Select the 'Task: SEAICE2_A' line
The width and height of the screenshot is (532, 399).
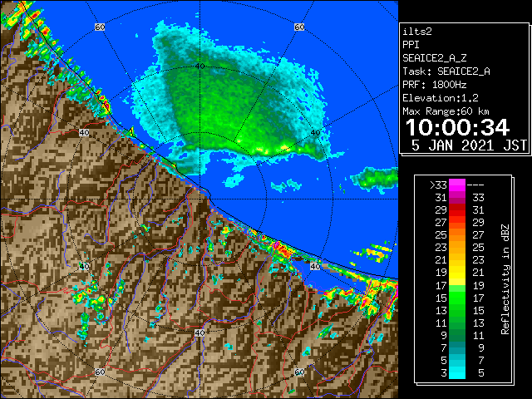pos(446,71)
